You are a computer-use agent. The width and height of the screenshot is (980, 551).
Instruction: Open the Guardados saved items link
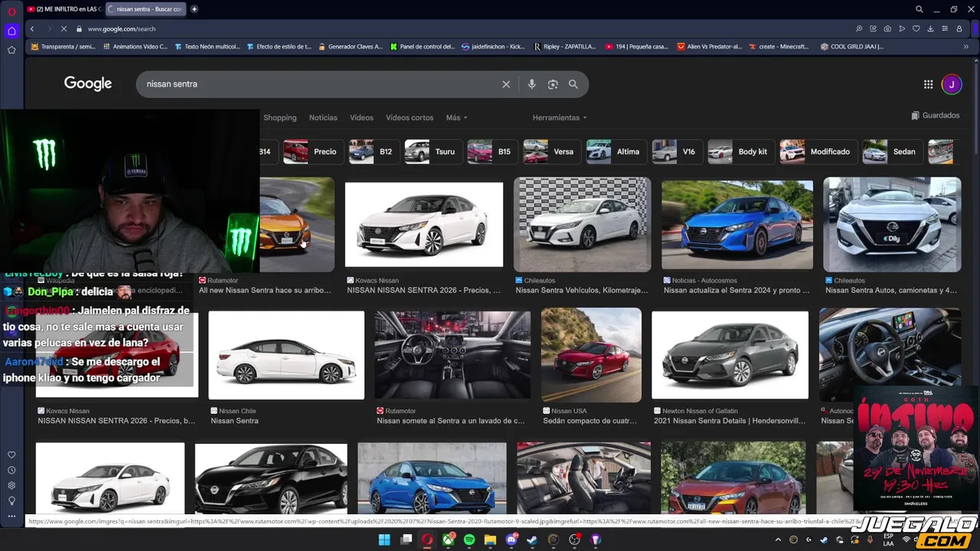[936, 116]
